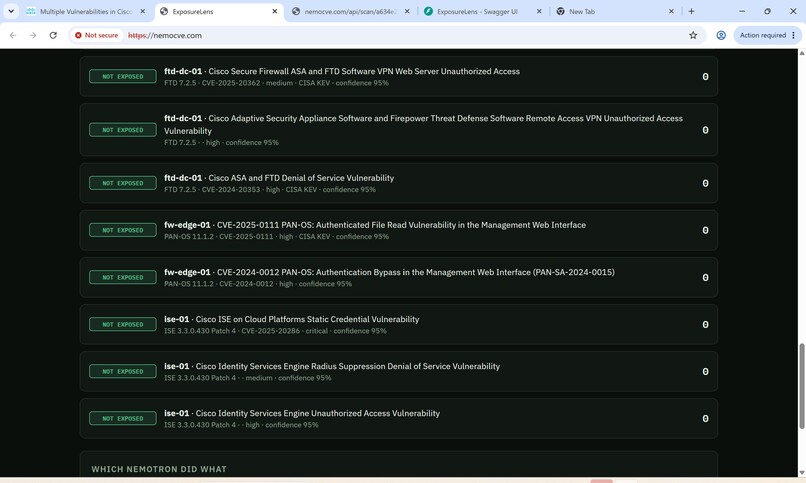Open a new browser tab with plus icon
The height and width of the screenshot is (483, 806).
pyautogui.click(x=691, y=11)
